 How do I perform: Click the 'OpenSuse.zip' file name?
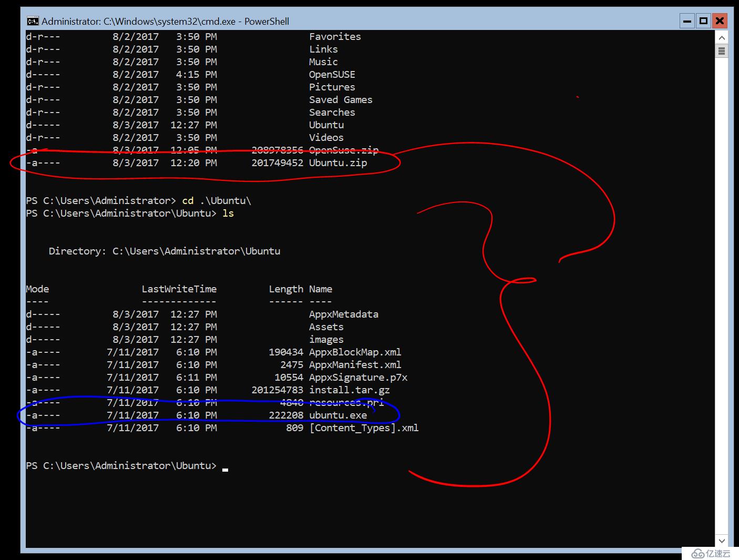344,150
